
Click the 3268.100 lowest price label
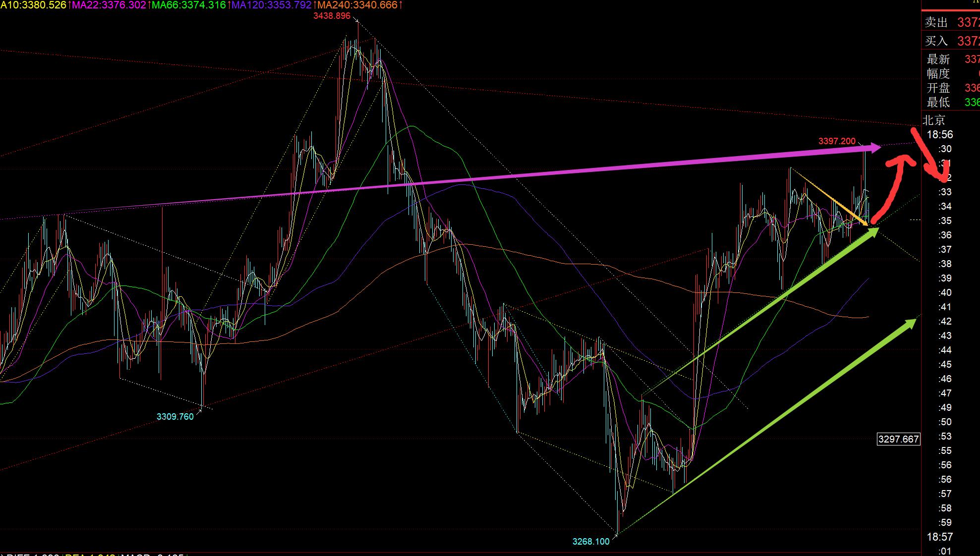point(590,541)
